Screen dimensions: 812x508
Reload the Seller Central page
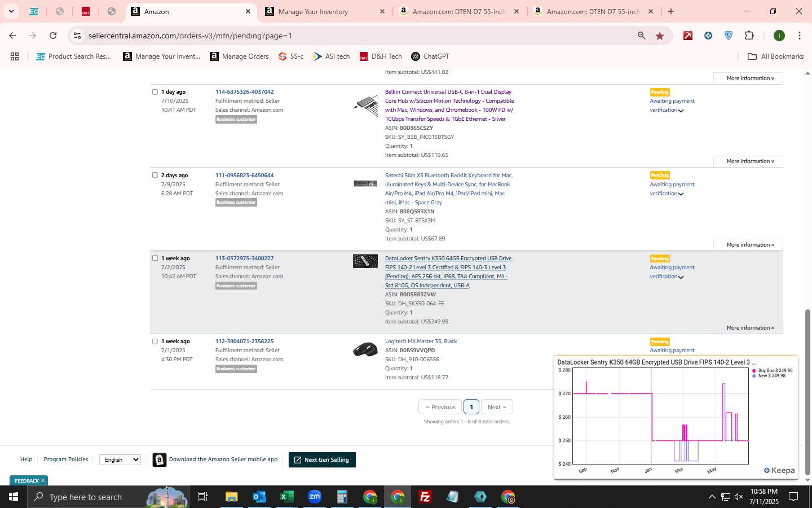[x=53, y=36]
